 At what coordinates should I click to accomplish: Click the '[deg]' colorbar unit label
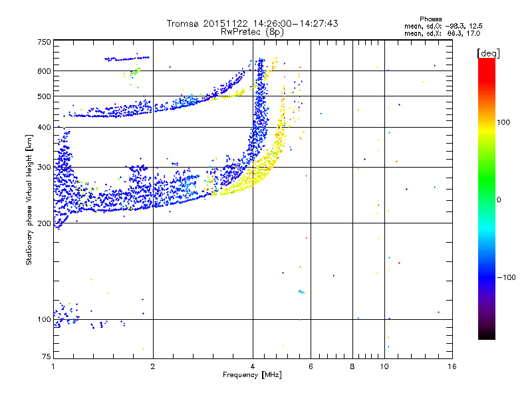[x=488, y=53]
